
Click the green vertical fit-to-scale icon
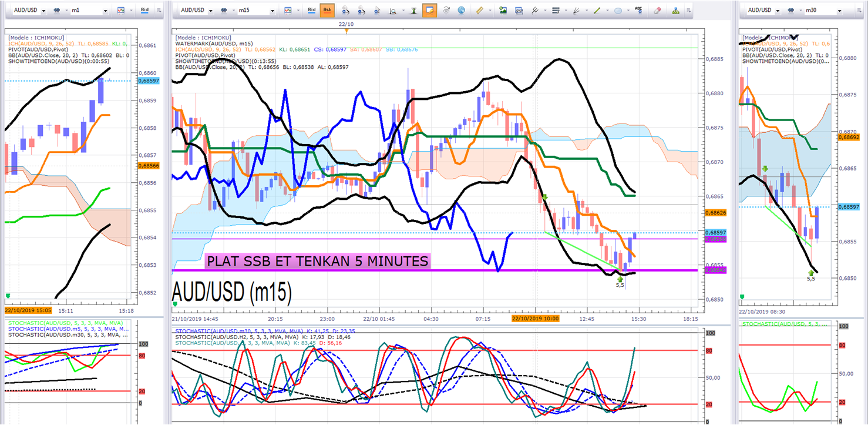pos(413,11)
